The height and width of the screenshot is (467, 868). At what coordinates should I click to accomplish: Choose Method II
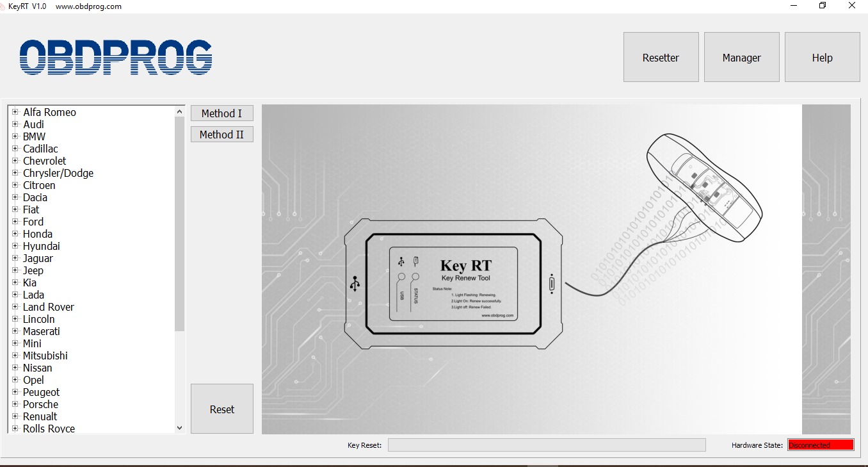coord(221,135)
